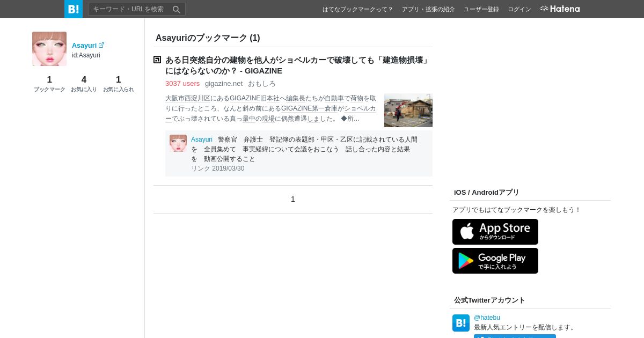Screen dimensions: 644x338
Task: Click the article thumbnail of demolished building
Action: (x=408, y=111)
